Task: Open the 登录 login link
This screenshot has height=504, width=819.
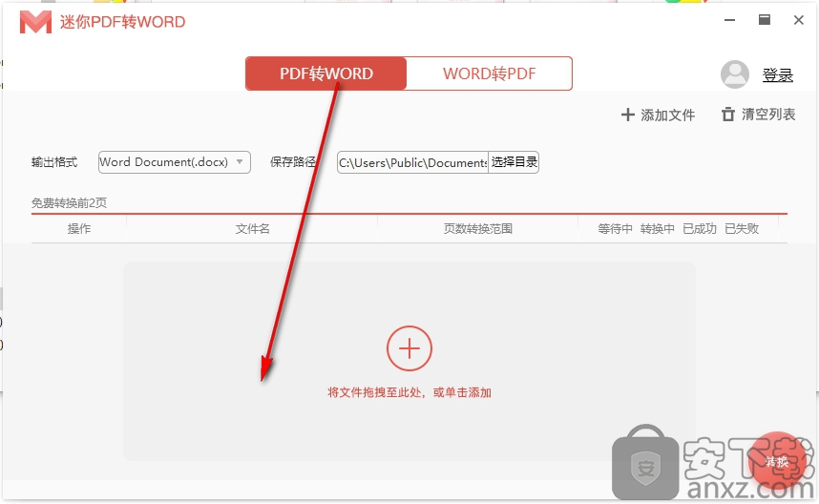Action: [777, 75]
